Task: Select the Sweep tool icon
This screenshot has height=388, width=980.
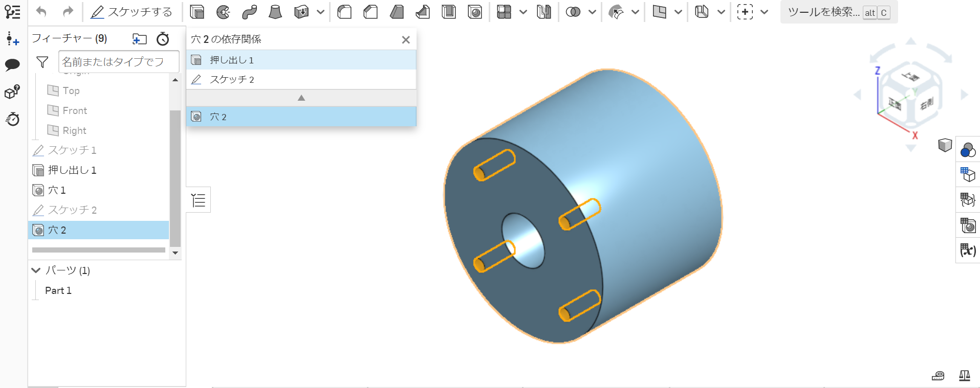Action: click(249, 12)
